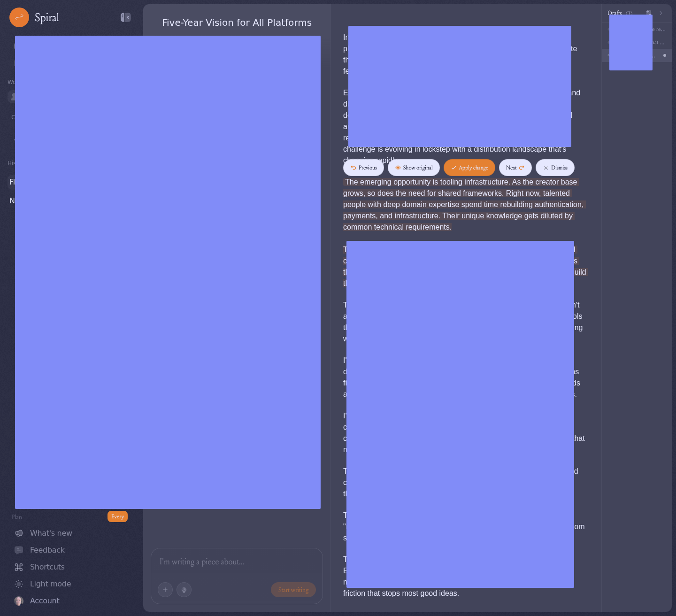The image size is (676, 616).
Task: Open the Feedback option
Action: coord(47,550)
